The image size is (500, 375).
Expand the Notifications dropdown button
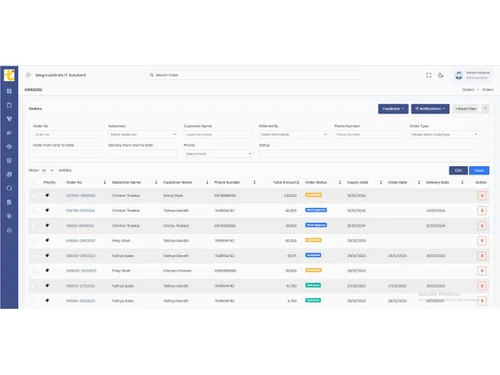tap(430, 109)
